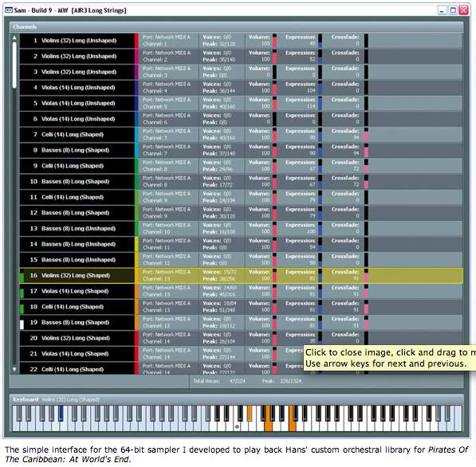Click scroll up arrow in Channels list
This screenshot has width=476, height=467.
pos(14,38)
